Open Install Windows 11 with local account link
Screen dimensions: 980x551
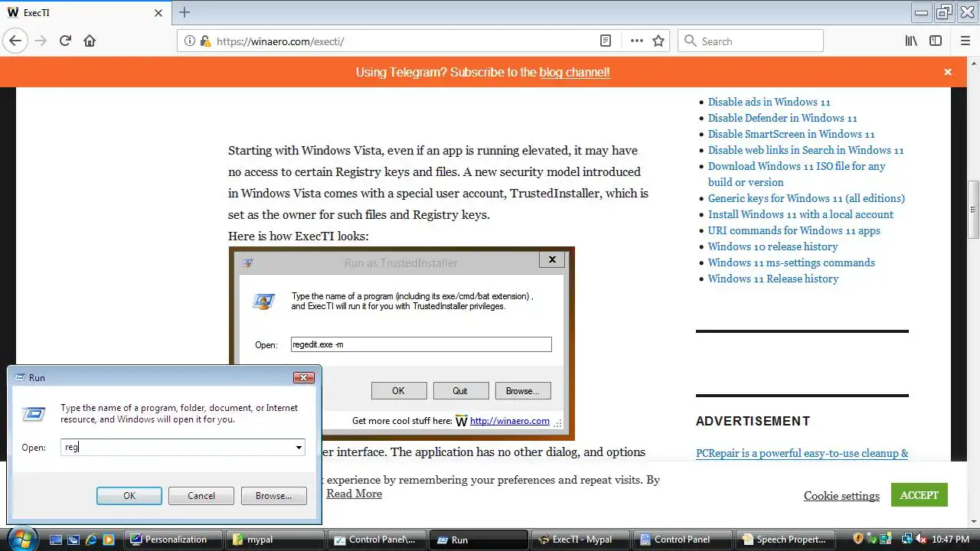tap(800, 214)
